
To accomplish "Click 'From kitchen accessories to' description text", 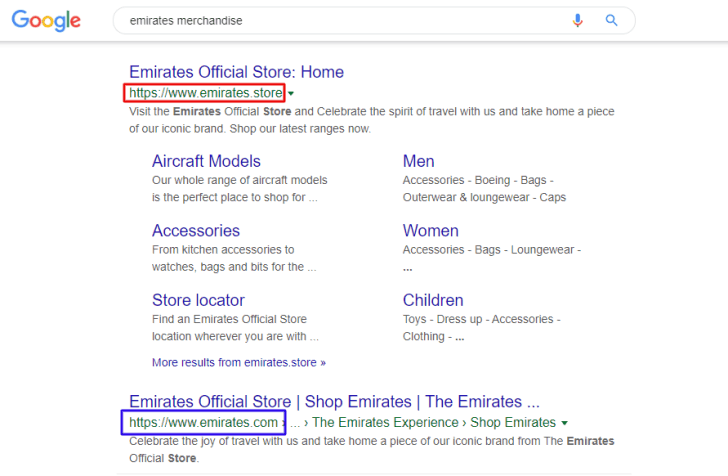I will click(223, 250).
